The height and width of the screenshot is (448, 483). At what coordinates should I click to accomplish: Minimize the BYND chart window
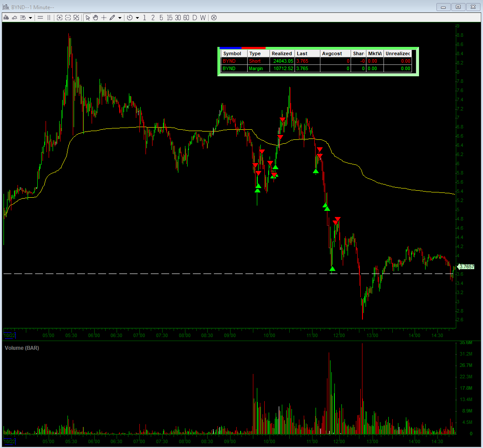444,7
